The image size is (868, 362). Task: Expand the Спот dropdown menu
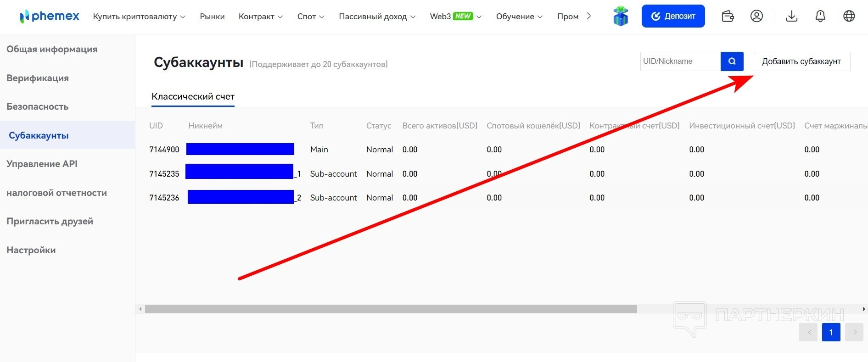point(311,17)
